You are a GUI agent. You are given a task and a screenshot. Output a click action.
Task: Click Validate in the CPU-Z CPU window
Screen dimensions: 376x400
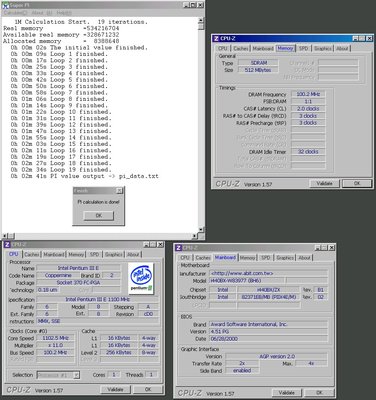point(115,389)
